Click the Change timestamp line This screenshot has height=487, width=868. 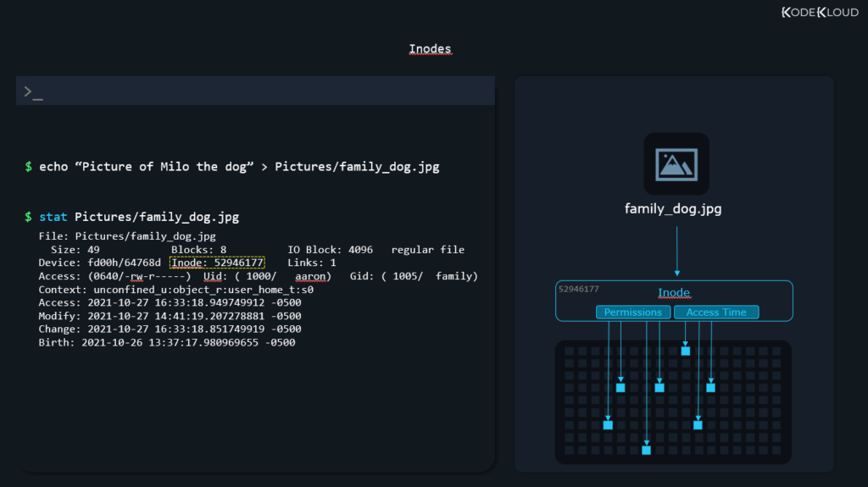(x=170, y=329)
